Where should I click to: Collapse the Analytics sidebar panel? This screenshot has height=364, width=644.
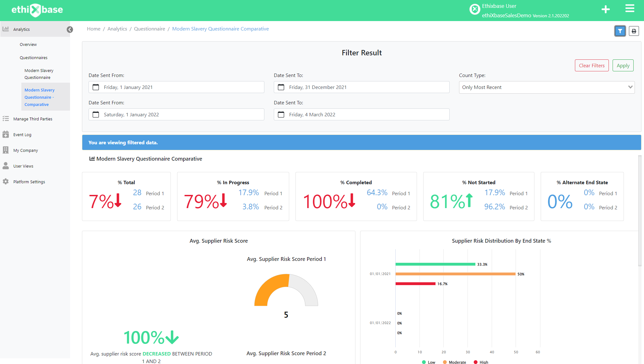(70, 29)
